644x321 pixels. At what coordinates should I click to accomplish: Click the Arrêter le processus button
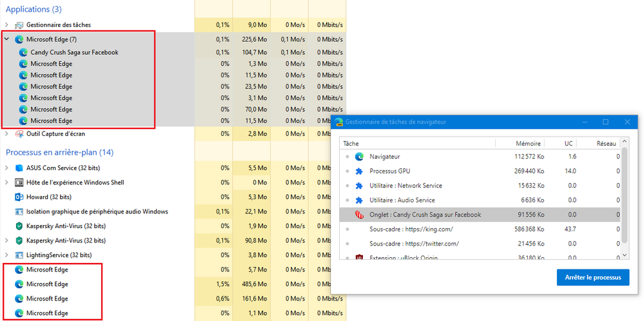click(592, 277)
